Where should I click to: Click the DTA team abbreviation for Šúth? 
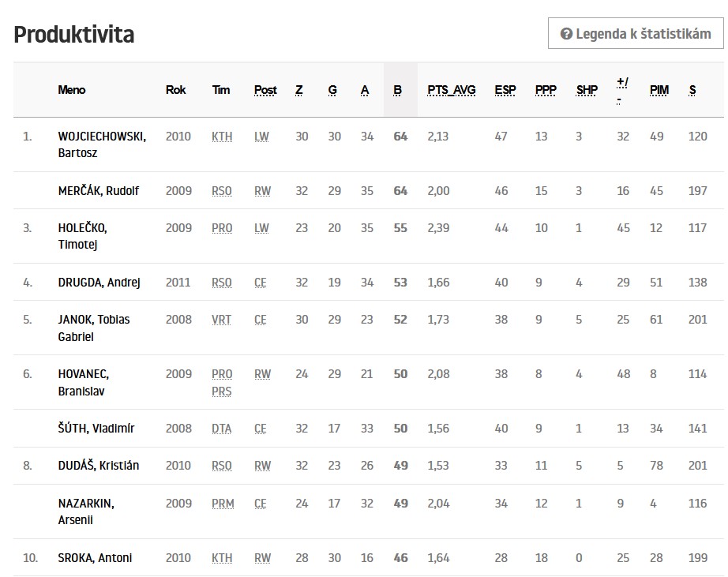tap(221, 429)
